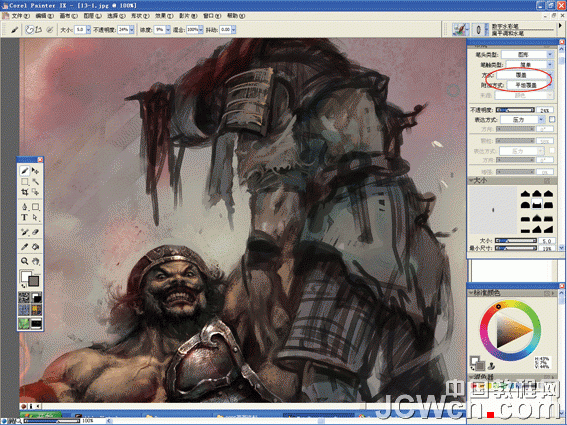
Task: Choose straight line strokes in property bar
Action: (39, 30)
